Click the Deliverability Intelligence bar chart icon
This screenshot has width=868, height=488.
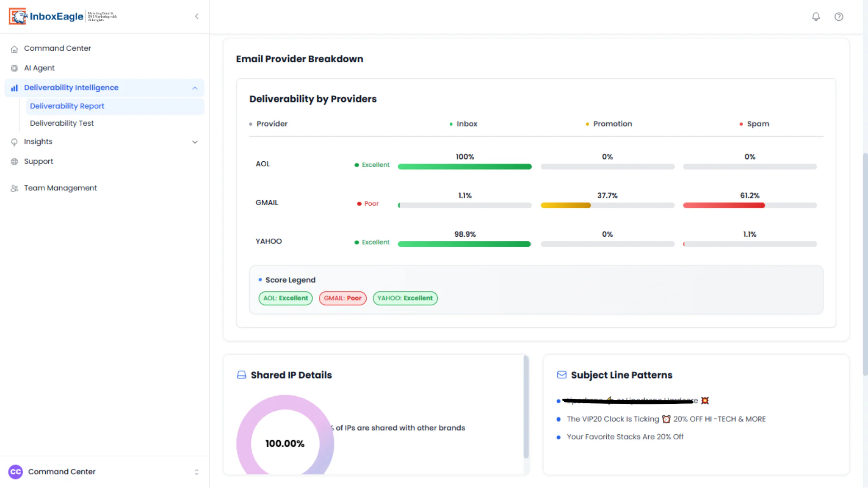tap(14, 88)
